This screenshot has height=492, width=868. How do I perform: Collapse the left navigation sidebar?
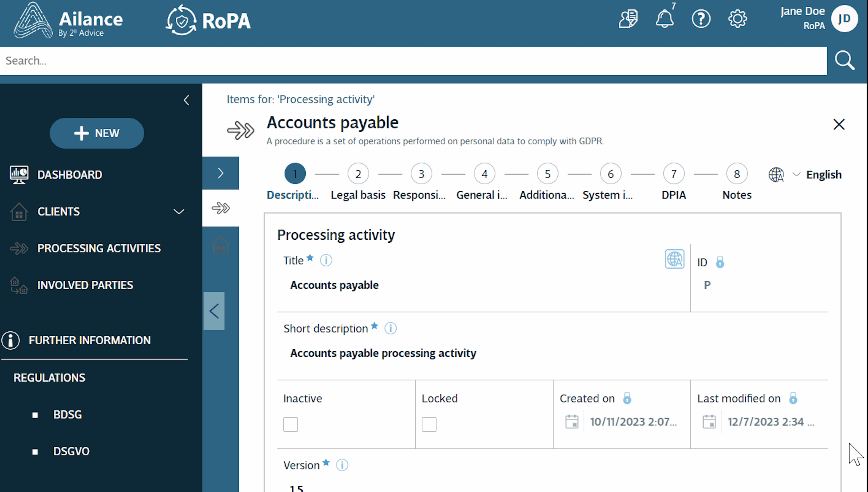coord(187,100)
